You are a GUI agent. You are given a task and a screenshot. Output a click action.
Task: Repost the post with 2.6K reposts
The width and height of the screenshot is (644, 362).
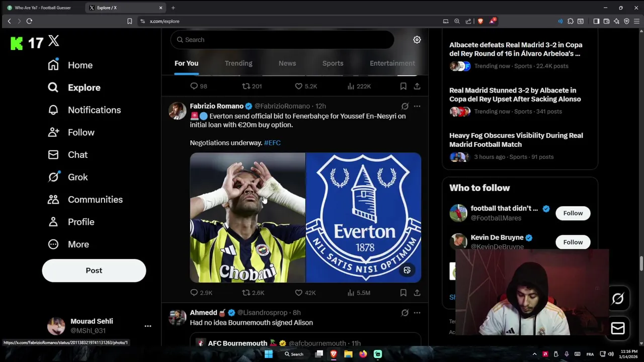coord(246,293)
